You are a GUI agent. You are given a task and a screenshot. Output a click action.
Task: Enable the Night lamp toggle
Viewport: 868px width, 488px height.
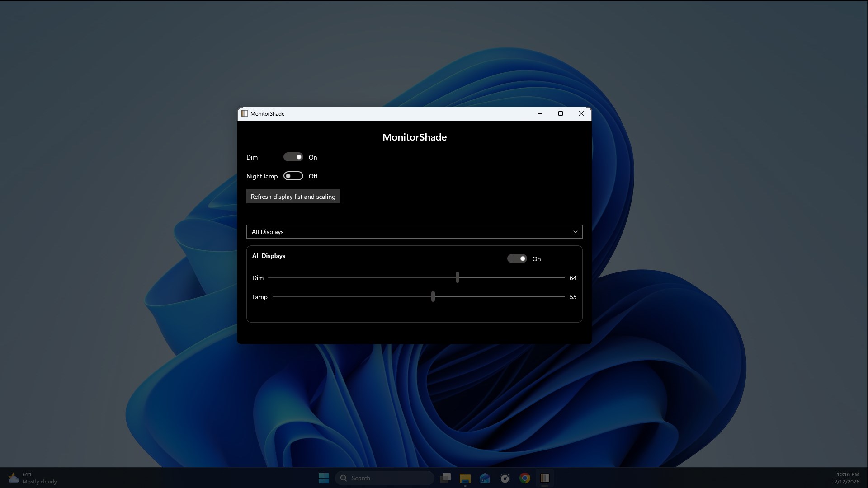293,176
